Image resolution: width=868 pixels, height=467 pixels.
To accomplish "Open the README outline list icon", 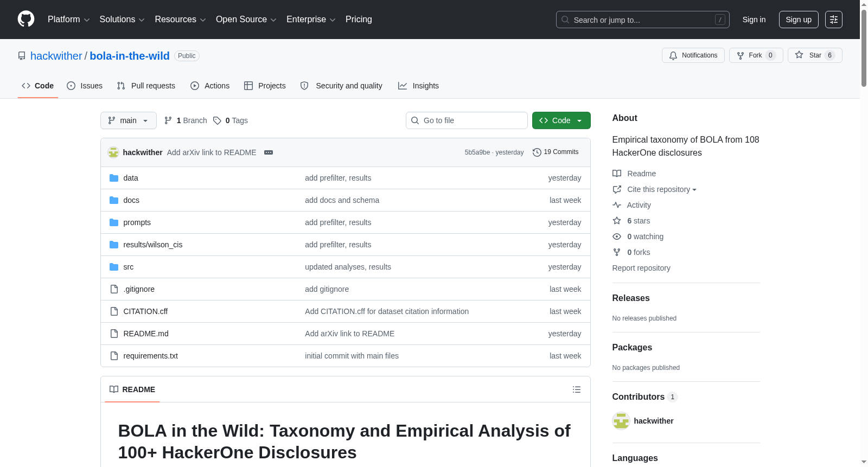I will point(577,389).
